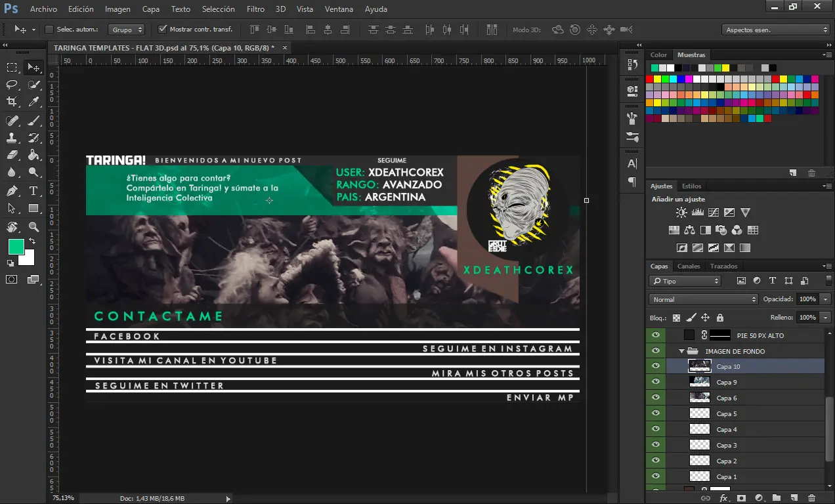Open the Relleno slider arrow
This screenshot has width=835, height=504.
point(825,318)
